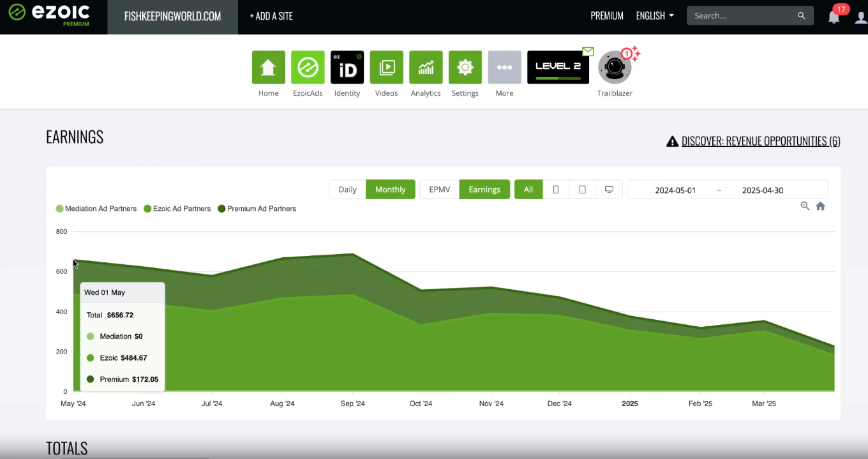868x459 pixels.
Task: Click the revenue opportunities warning icon
Action: point(672,141)
